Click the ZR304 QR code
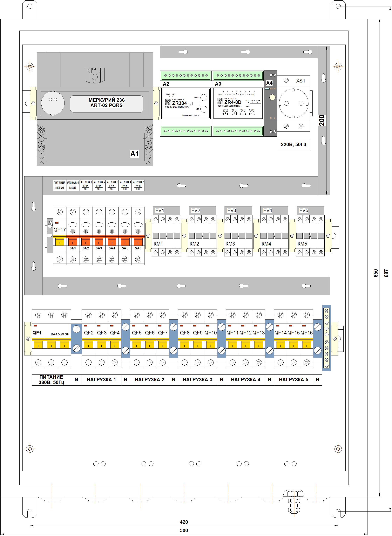This screenshot has width=392, height=536. coord(168,102)
